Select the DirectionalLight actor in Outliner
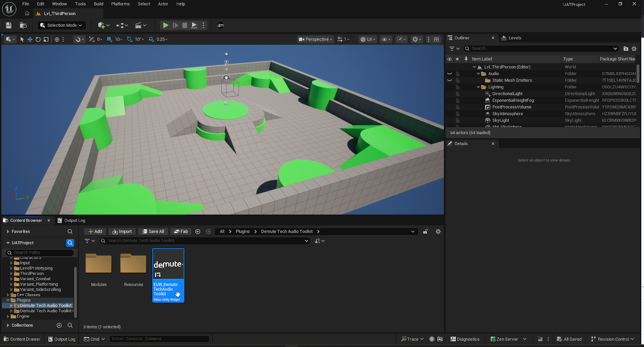 pos(507,94)
